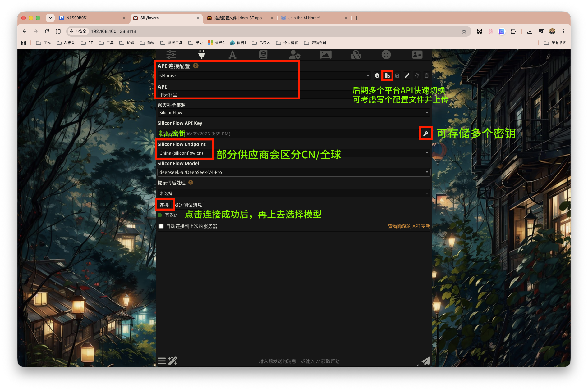Open the API connections plug icon
588x390 pixels.
202,55
